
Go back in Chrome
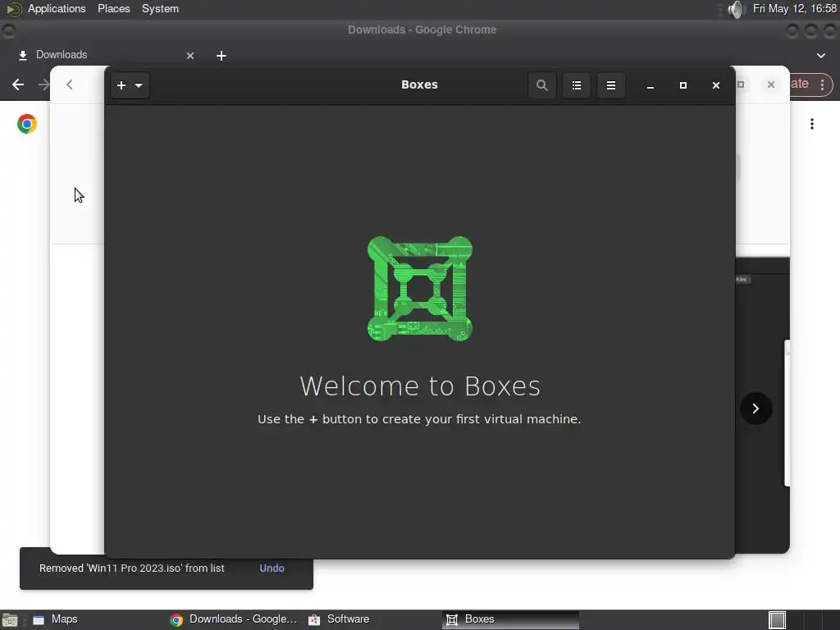tap(18, 84)
